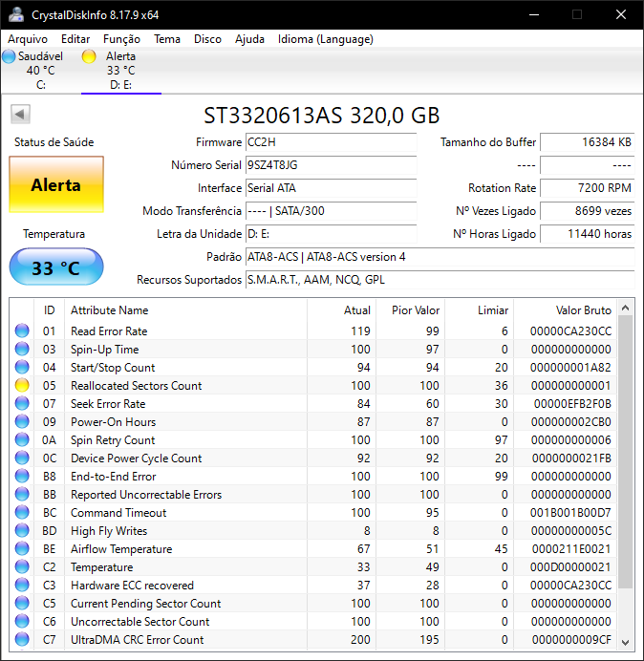Click the status orb for Spin Retry Count
The image size is (644, 661).
tap(22, 439)
